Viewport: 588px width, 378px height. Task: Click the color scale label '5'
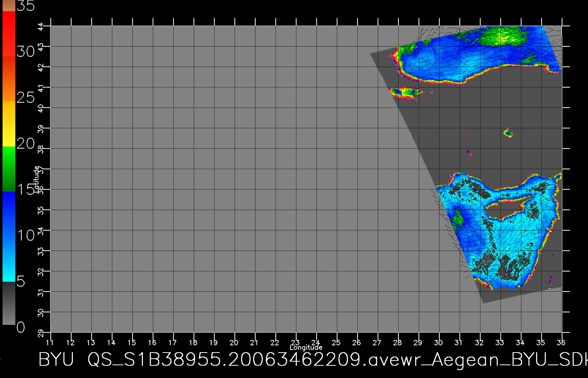[21, 281]
